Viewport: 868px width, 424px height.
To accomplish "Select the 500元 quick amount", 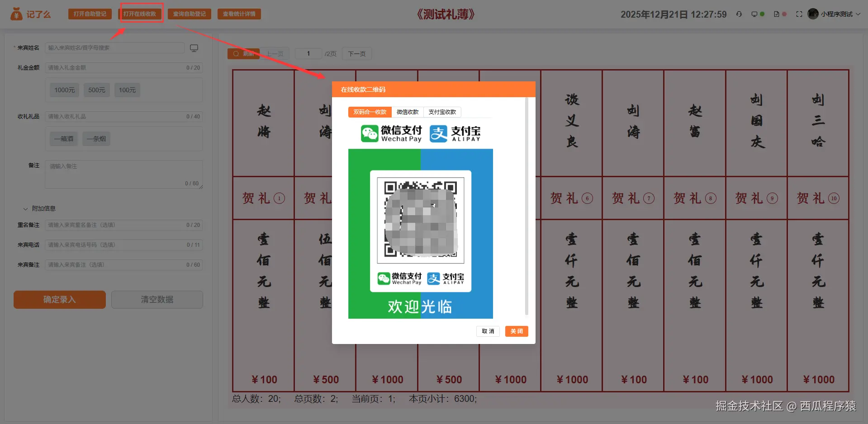I will click(x=97, y=90).
